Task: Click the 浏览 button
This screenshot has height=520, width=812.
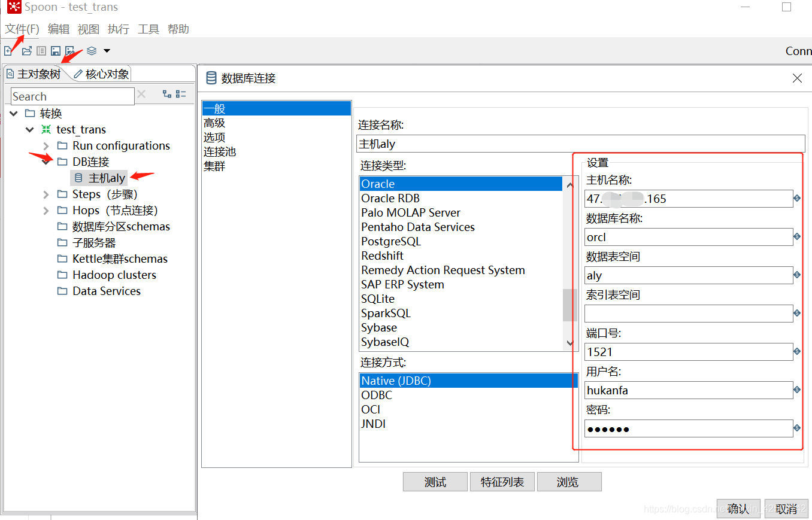Action: click(569, 482)
